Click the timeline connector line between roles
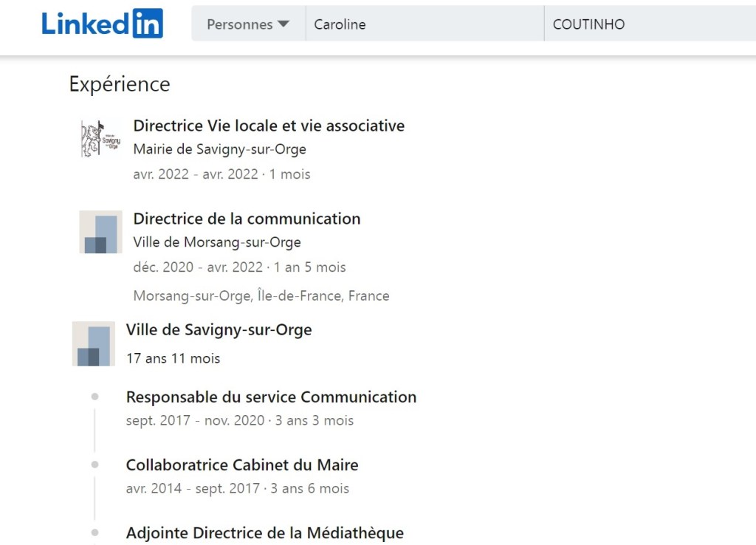Screen dimensions: 756x545 [x=94, y=430]
